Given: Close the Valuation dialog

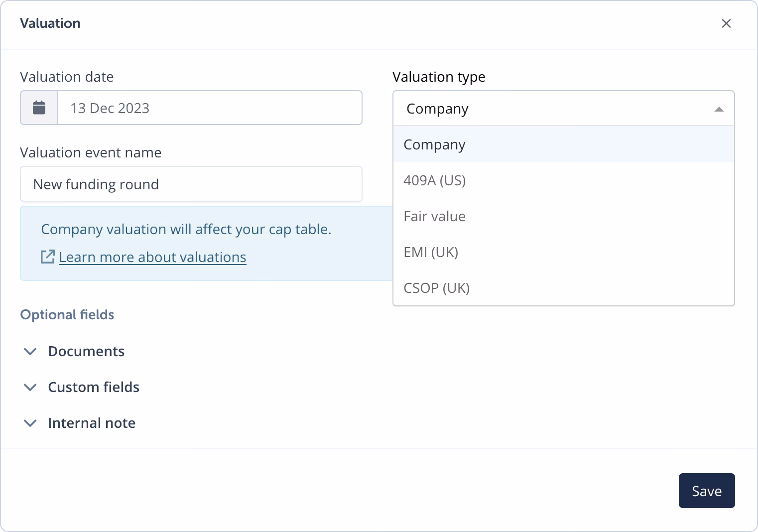Looking at the screenshot, I should coord(726,23).
